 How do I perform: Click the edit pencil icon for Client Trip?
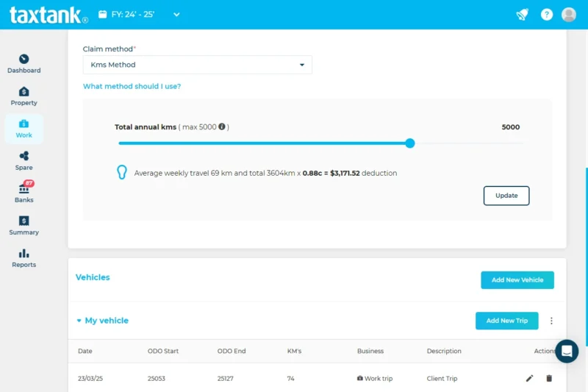tap(529, 378)
